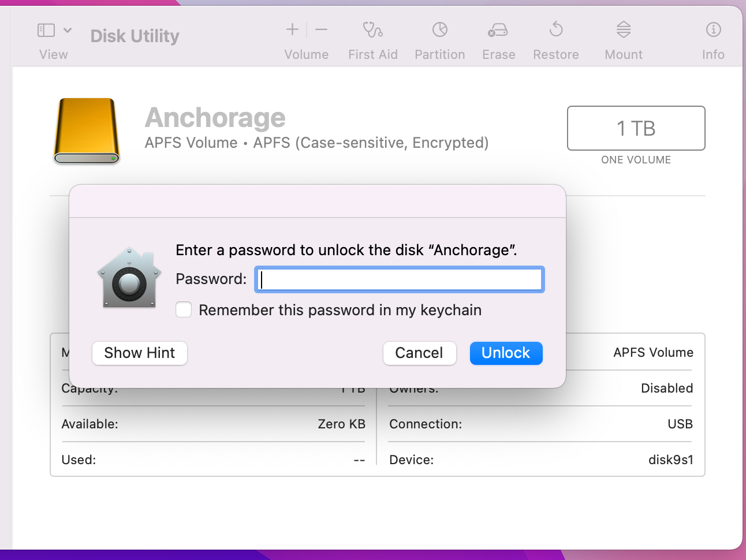Select the disk9s1 device value

671,460
